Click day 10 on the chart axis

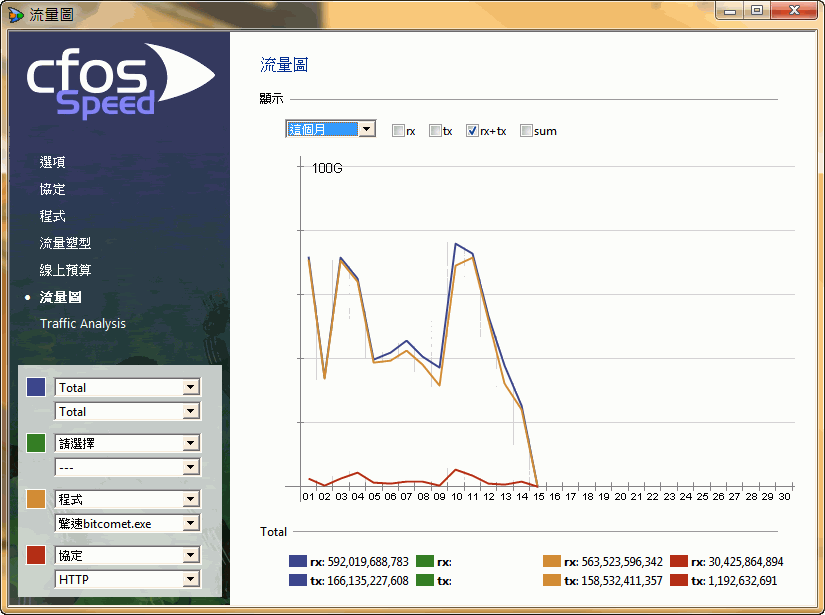click(456, 496)
